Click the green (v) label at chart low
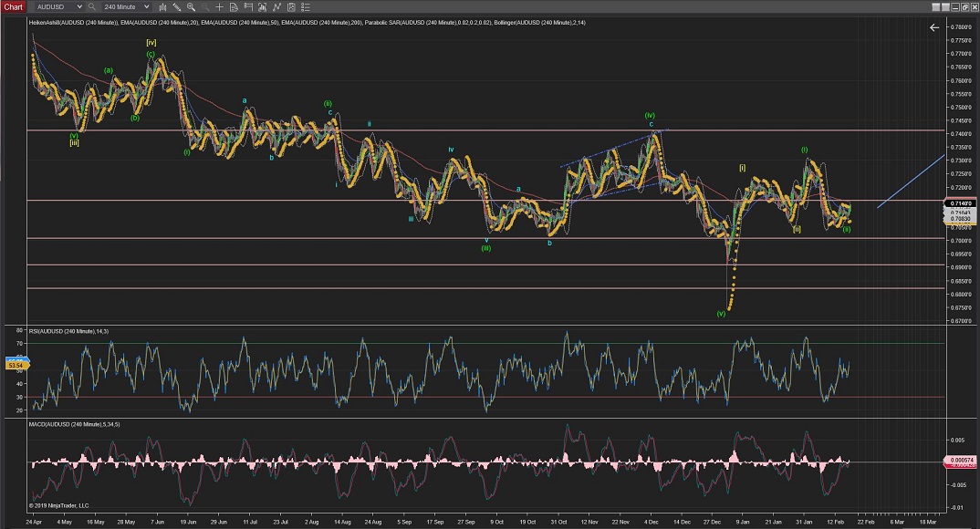This screenshot has width=980, height=529. [x=721, y=314]
